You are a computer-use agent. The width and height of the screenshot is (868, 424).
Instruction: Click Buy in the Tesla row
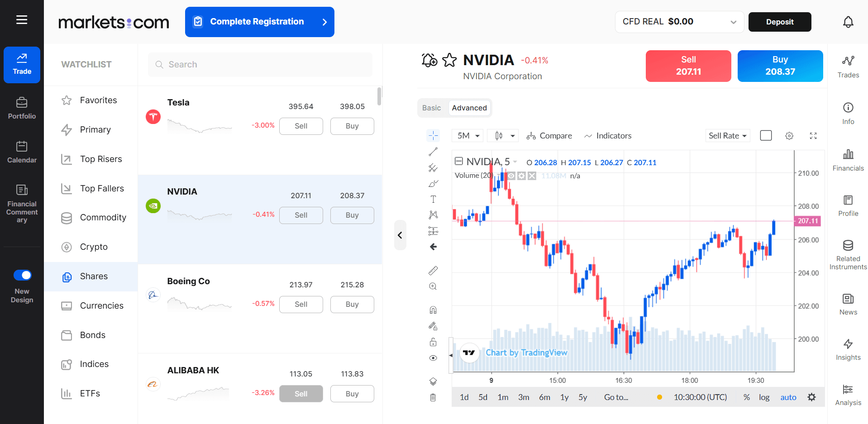[352, 126]
